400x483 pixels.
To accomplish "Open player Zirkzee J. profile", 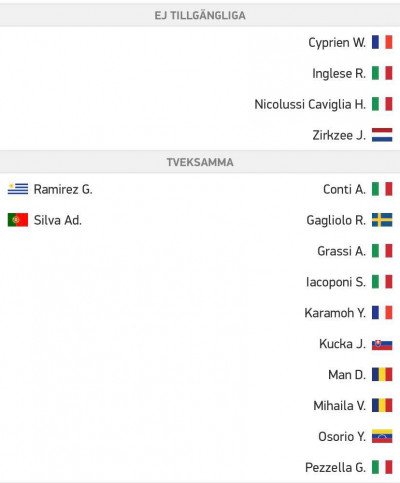I will (x=339, y=135).
